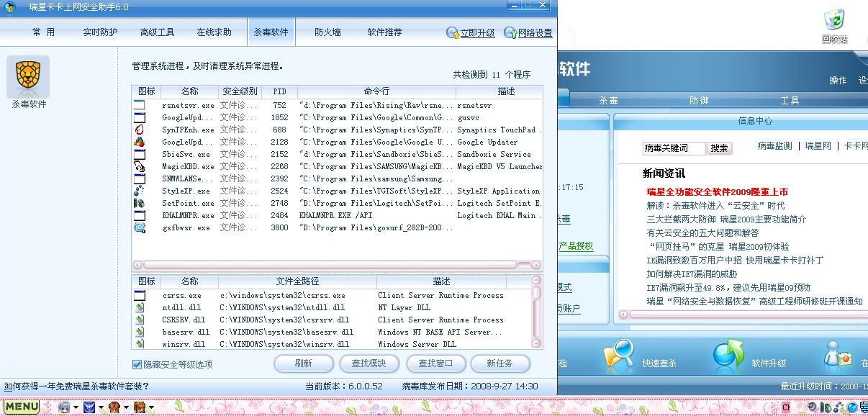Viewport: 868px width, 416px height.
Task: Switch to the 防火墙 tab
Action: 327,32
